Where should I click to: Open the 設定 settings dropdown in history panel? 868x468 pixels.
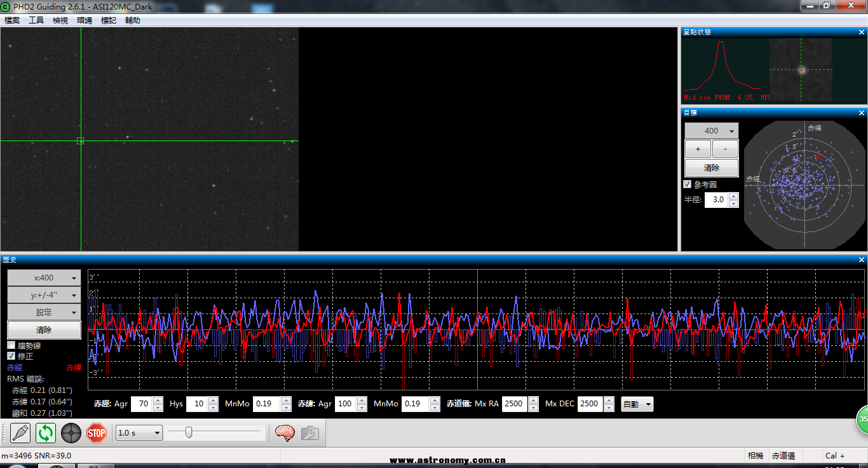pyautogui.click(x=44, y=312)
